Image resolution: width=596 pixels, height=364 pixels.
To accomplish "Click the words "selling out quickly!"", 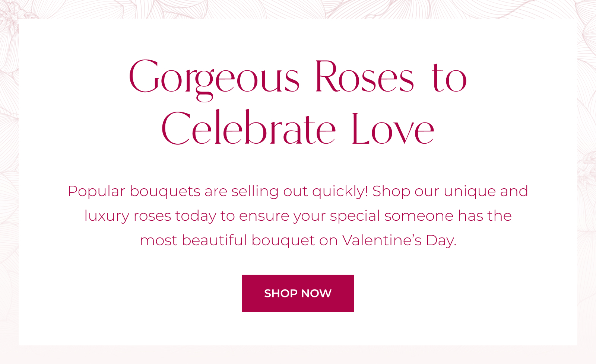I will [x=299, y=191].
